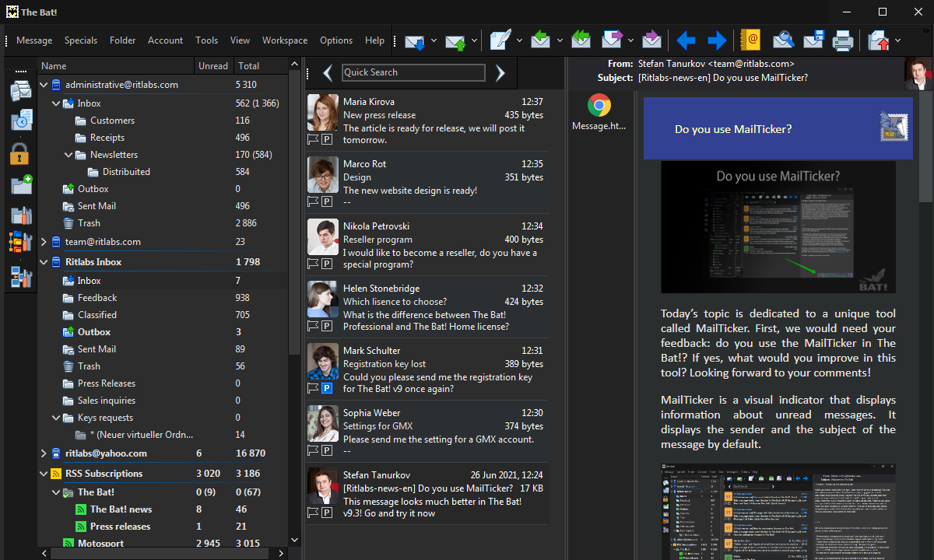Click the Save message floppy icon
This screenshot has width=934, height=560.
click(813, 40)
